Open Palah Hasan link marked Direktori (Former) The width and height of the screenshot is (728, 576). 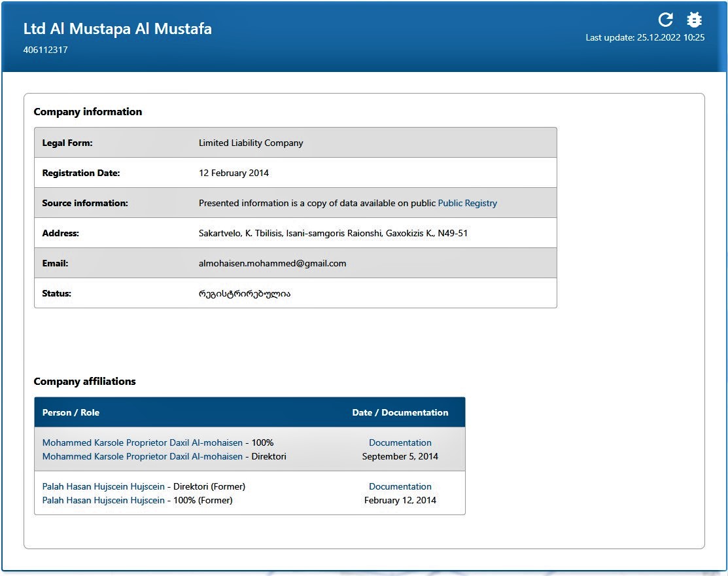click(x=103, y=486)
